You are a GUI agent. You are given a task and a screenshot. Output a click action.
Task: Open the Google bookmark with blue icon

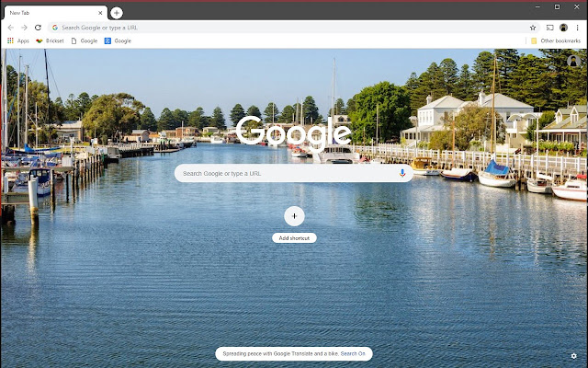(118, 40)
